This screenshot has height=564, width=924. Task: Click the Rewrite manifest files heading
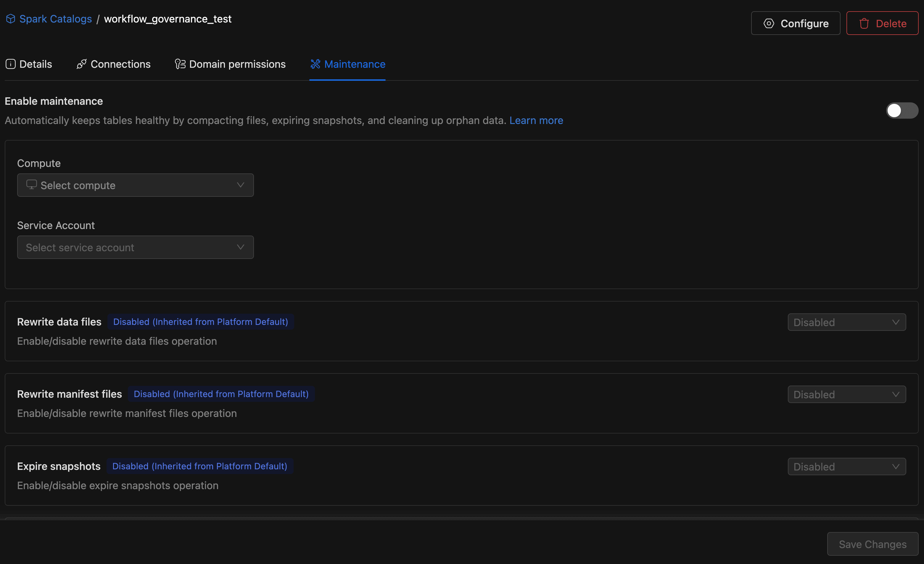point(69,394)
